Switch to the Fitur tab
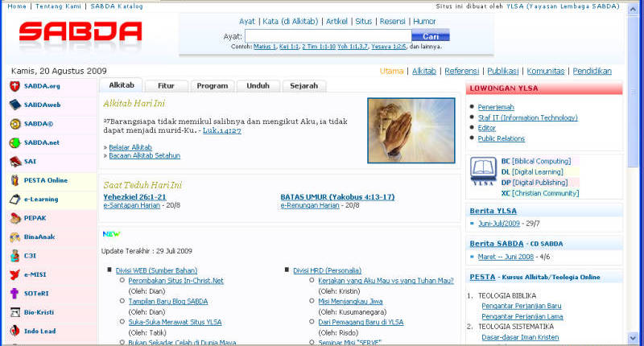Image resolution: width=644 pixels, height=346 pixels. coord(166,86)
